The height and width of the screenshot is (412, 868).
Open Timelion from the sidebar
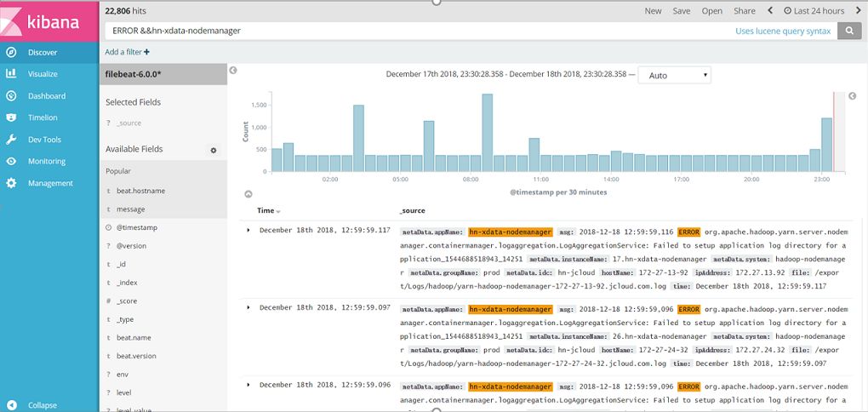coord(43,117)
